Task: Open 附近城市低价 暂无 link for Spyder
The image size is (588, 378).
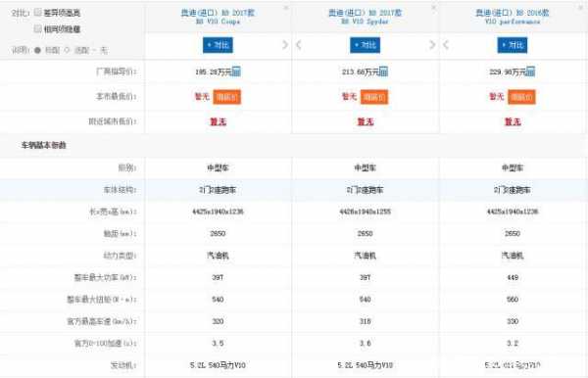Action: pos(365,121)
